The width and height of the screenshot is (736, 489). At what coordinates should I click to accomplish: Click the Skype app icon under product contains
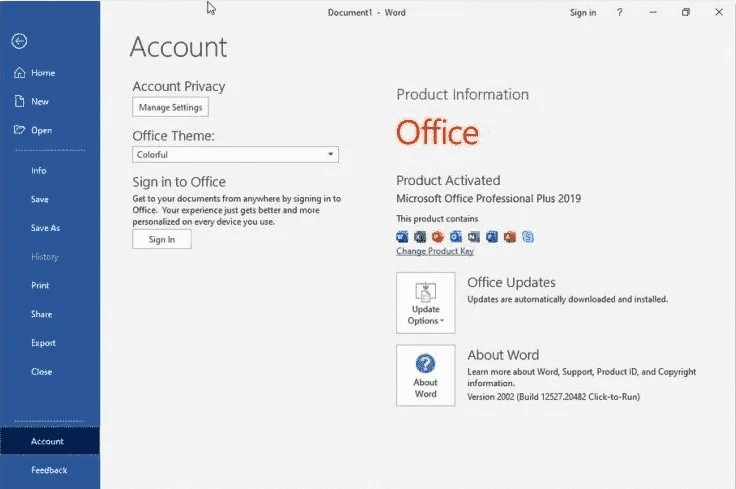[x=528, y=237]
